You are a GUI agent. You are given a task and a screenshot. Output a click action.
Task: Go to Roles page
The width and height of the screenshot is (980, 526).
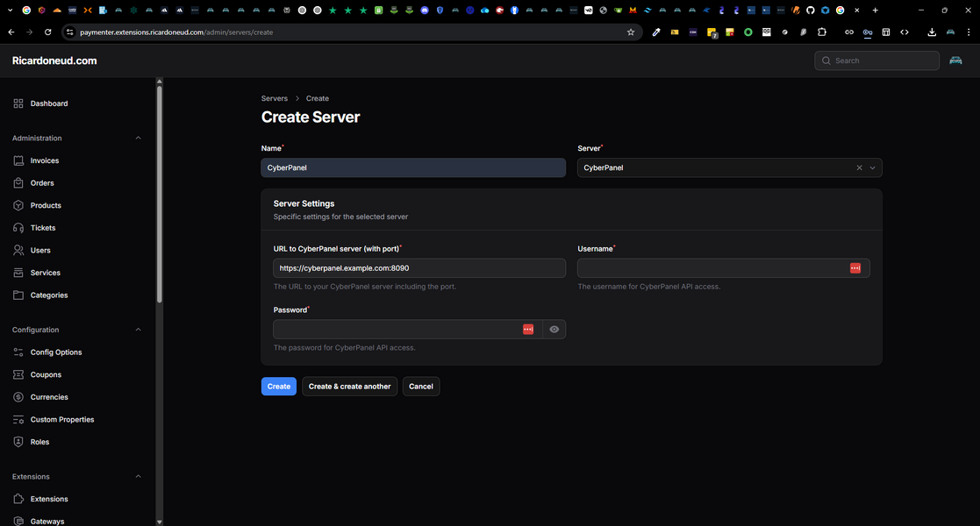(x=39, y=443)
